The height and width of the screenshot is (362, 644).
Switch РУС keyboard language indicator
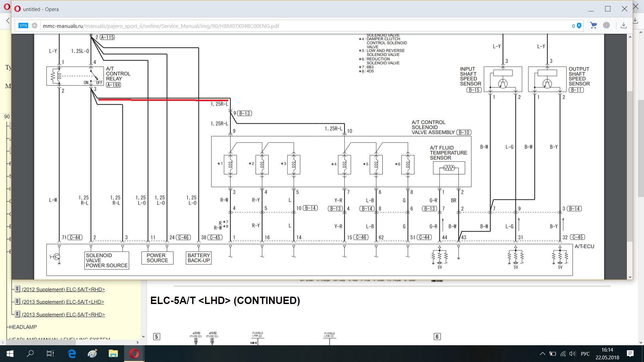585,354
